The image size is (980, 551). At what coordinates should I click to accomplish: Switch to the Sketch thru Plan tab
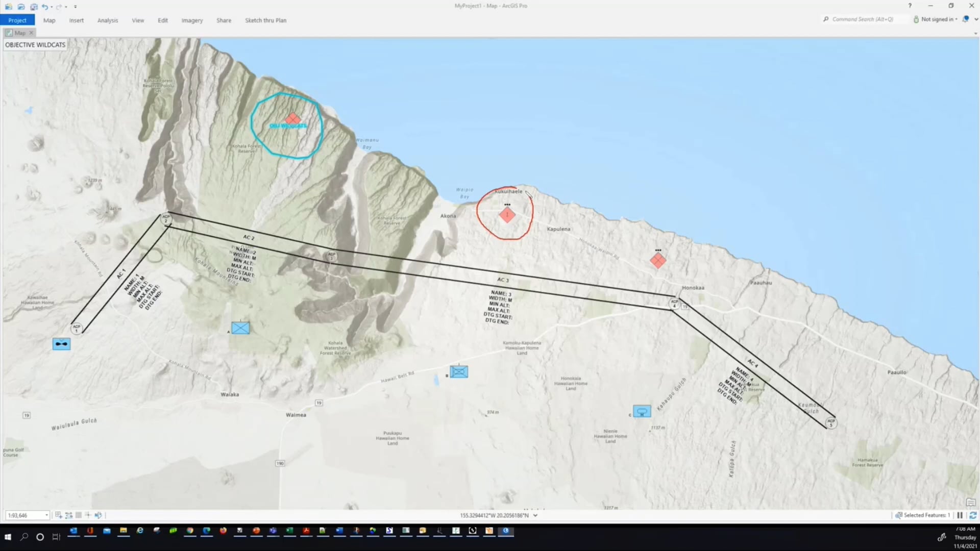[265, 20]
